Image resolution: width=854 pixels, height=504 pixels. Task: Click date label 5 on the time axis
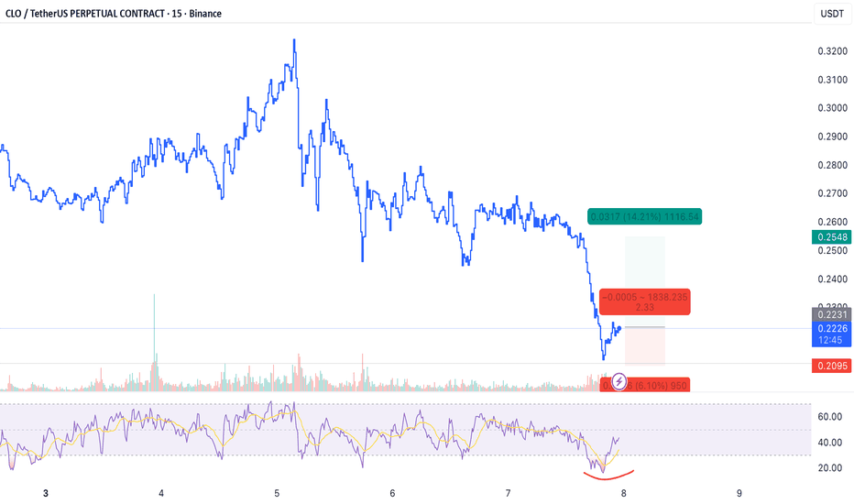[x=277, y=493]
